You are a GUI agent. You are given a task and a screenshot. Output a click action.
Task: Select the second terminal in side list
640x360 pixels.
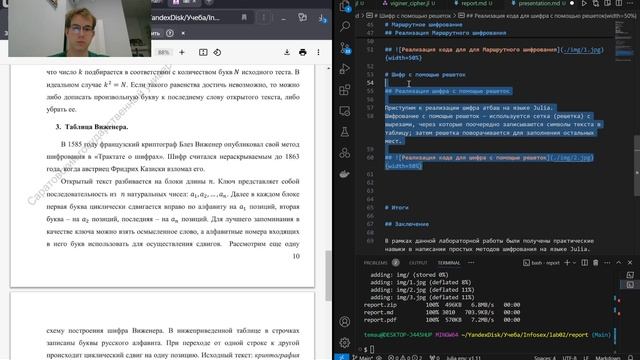(630, 284)
